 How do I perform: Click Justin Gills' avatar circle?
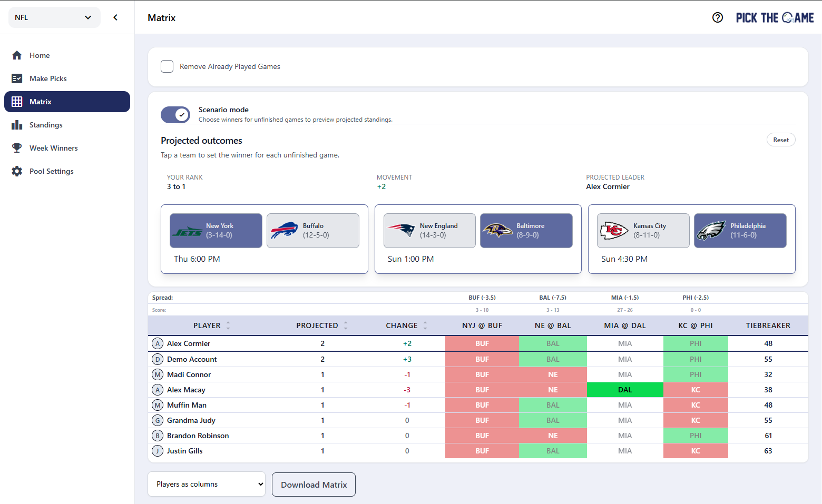tap(158, 451)
